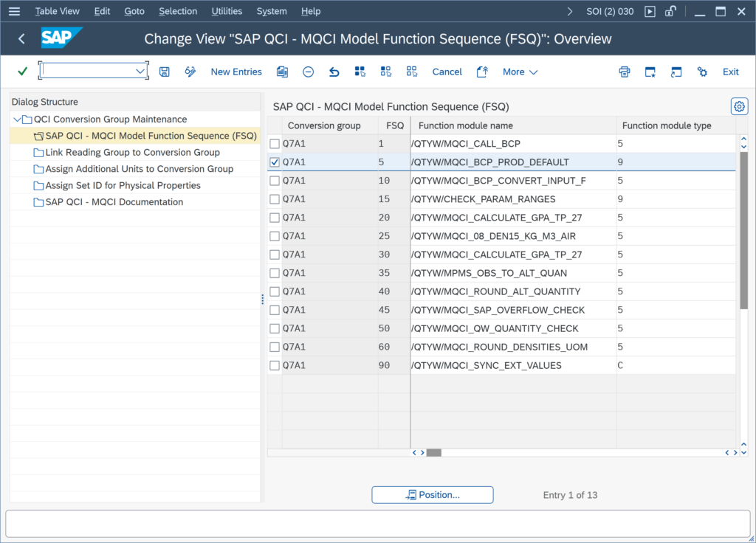Expand title bar chevron next to SOI

[x=569, y=11]
